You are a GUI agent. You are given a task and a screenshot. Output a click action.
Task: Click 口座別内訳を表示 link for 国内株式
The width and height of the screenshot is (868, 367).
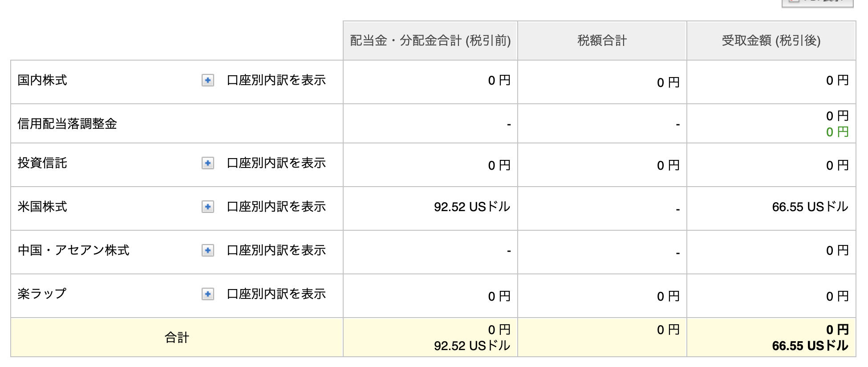coord(276,80)
